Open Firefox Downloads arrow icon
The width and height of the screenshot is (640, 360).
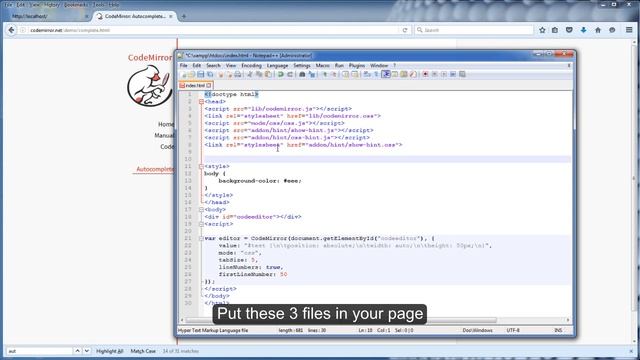583,30
